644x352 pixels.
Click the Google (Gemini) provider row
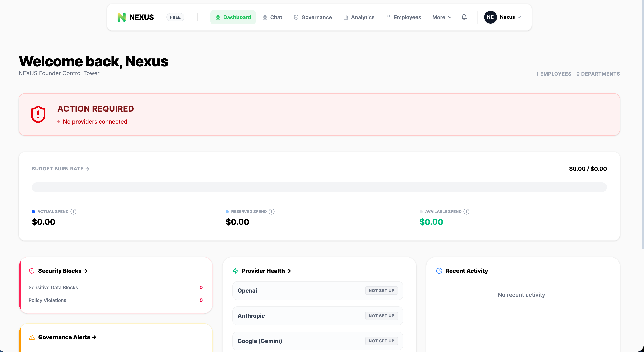[318, 341]
